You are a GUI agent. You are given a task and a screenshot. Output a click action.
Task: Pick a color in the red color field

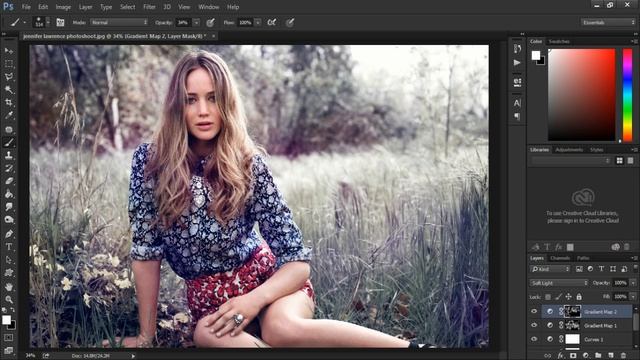582,95
